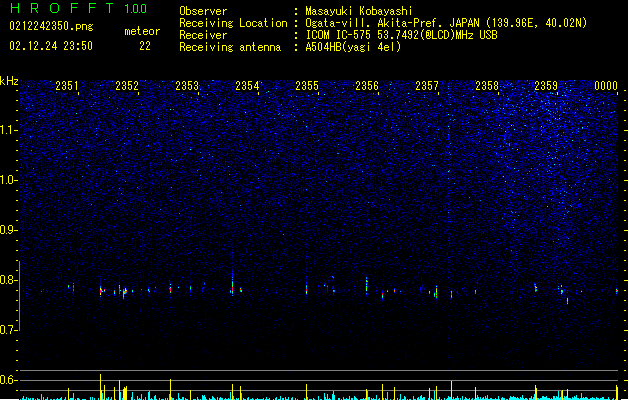Click the 1.1 kHz axis label
629x400 pixels.
tap(9, 130)
